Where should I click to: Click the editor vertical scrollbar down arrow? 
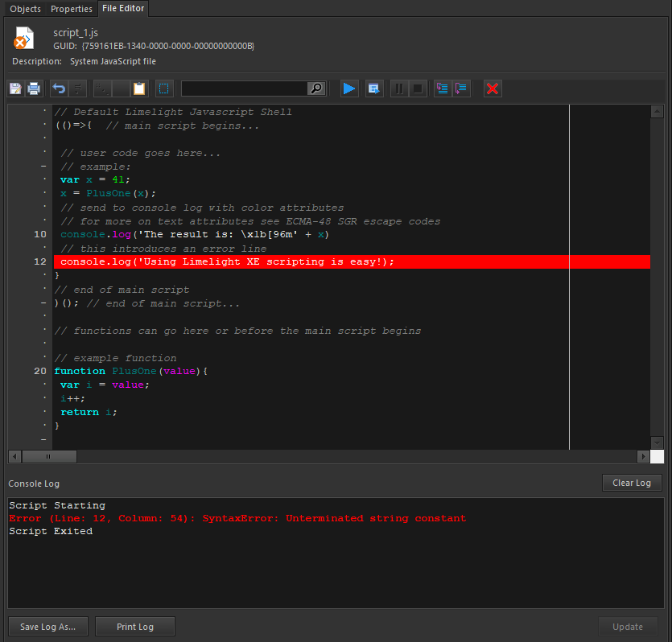click(x=657, y=442)
